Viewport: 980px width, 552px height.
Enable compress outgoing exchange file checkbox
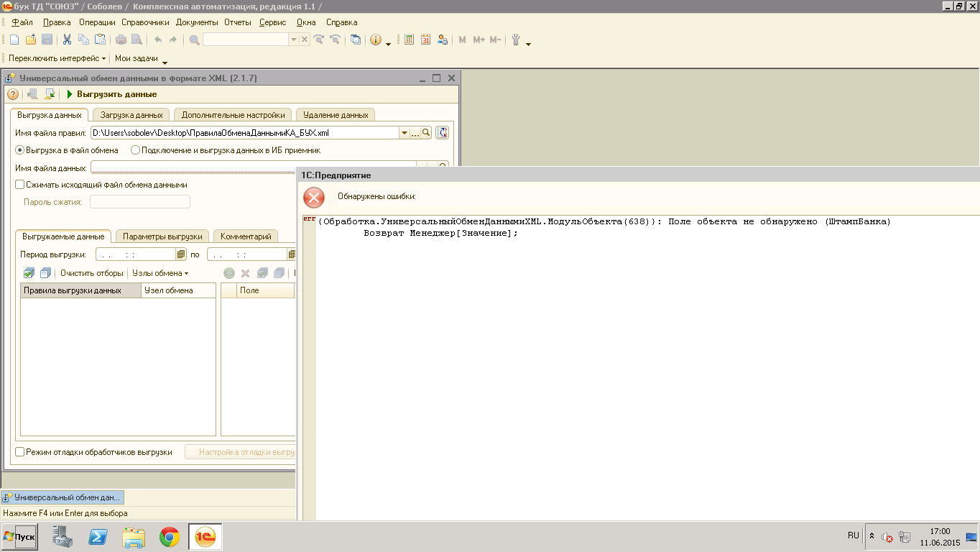click(x=20, y=185)
